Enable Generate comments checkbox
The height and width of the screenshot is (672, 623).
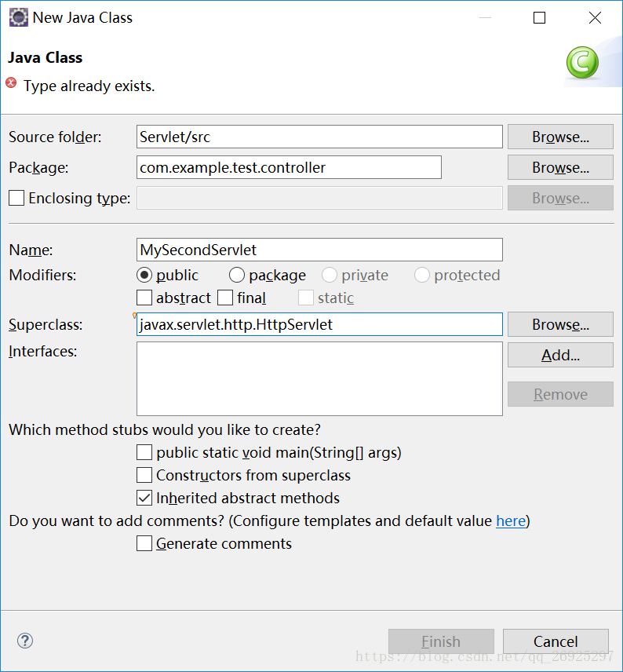(x=144, y=543)
